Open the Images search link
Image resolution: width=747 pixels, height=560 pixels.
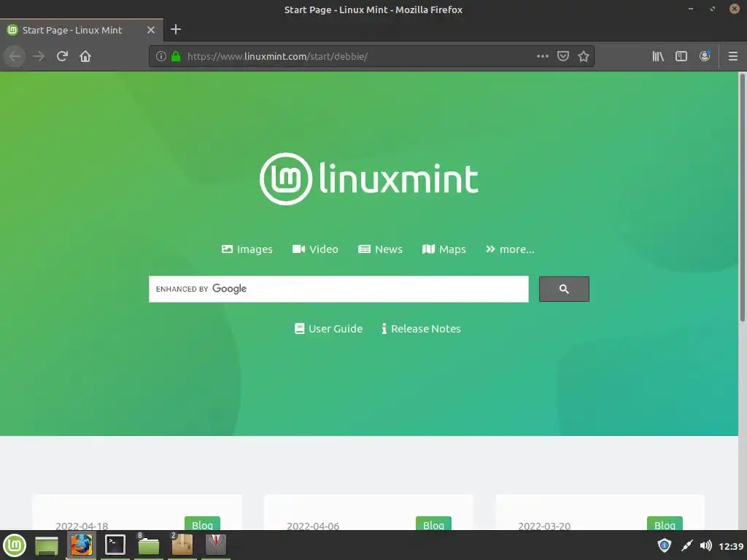[x=247, y=249]
